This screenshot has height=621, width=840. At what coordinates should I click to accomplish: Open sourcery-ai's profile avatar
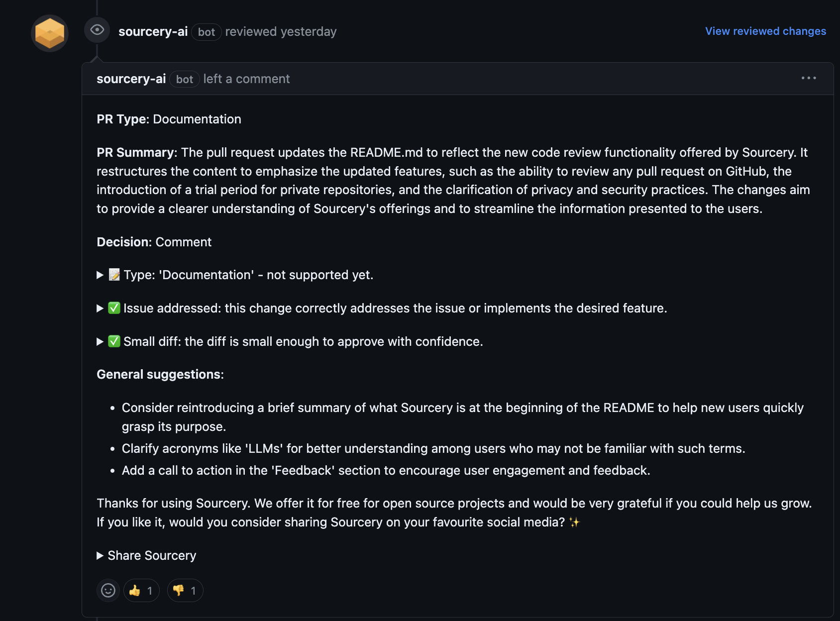pos(49,33)
